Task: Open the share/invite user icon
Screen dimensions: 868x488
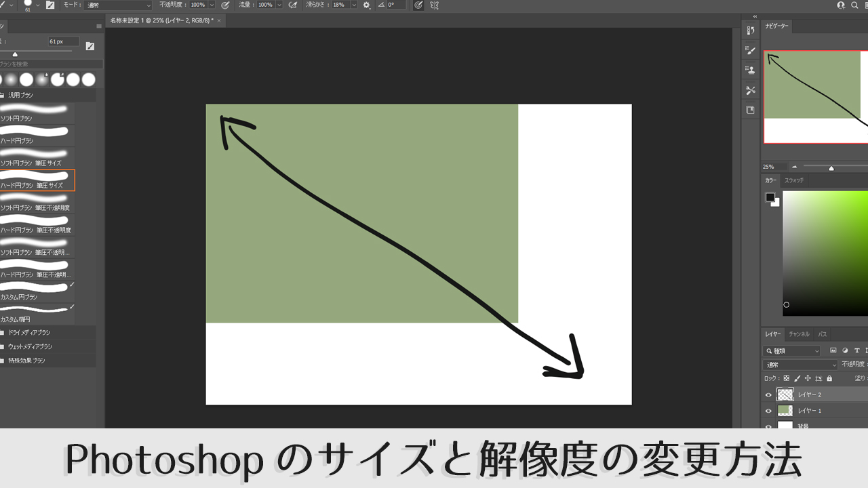Action: pos(842,5)
